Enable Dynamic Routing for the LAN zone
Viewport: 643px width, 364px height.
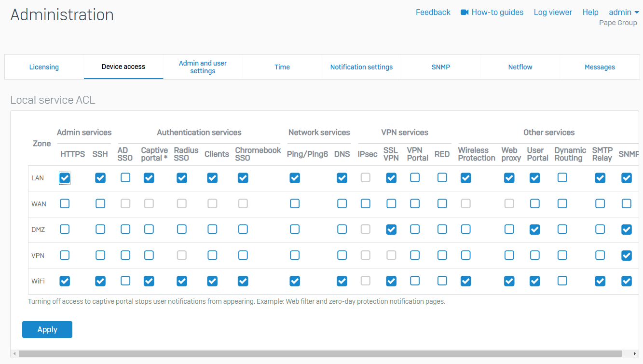(562, 178)
